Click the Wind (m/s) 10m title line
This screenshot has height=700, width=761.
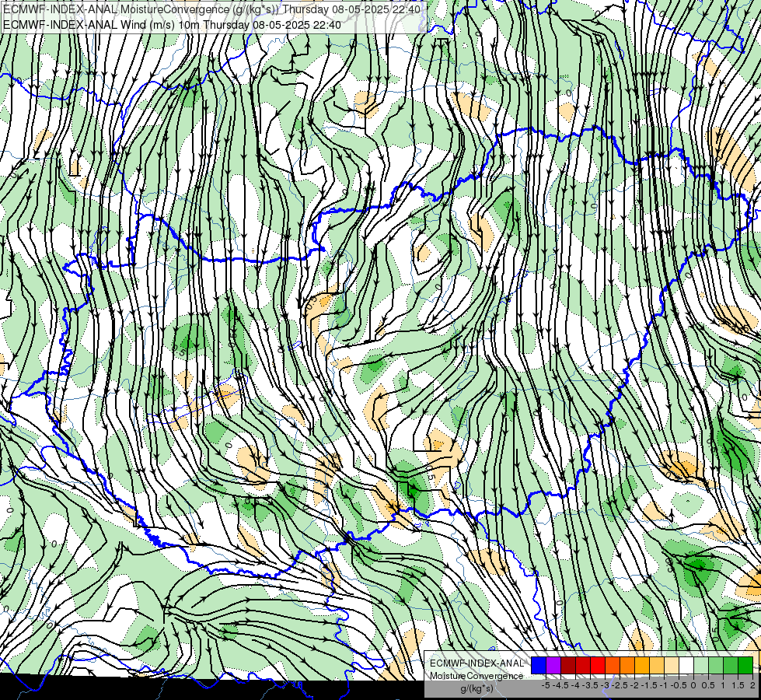coord(172,24)
